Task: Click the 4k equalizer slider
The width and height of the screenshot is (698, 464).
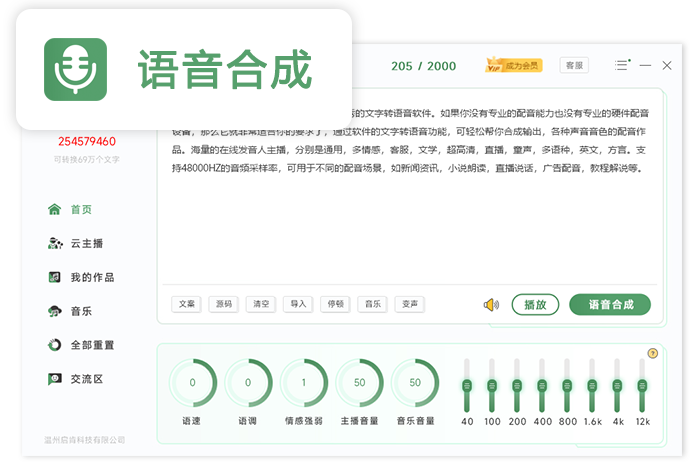Action: pos(617,386)
